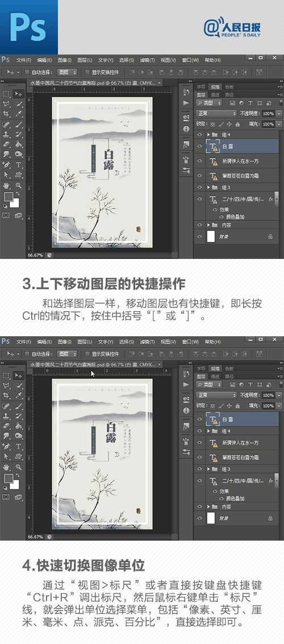Open 视图(V) menu in second screenshot

168,342
